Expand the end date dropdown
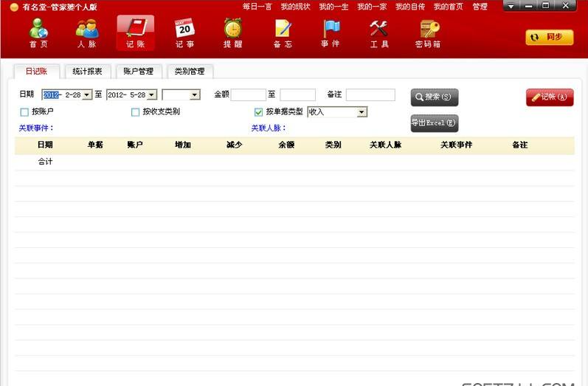The image size is (588, 386). (x=152, y=95)
